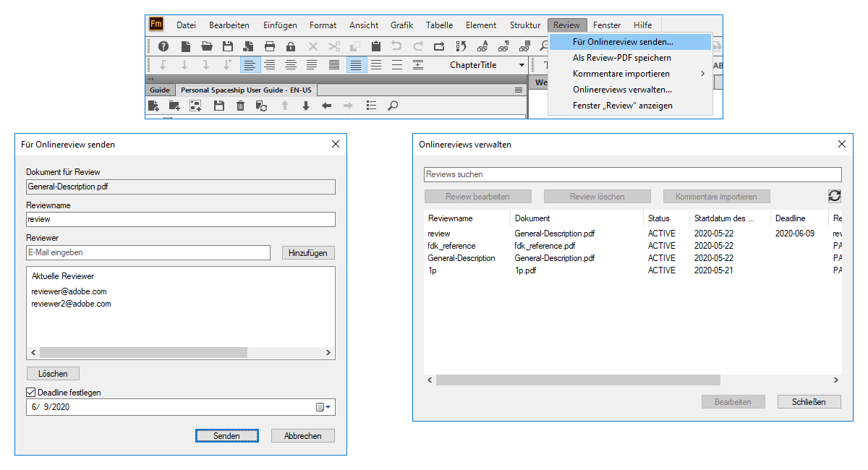The width and height of the screenshot is (868, 470).
Task: Uncheck the Deadline festlegen checkbox
Action: tap(30, 393)
